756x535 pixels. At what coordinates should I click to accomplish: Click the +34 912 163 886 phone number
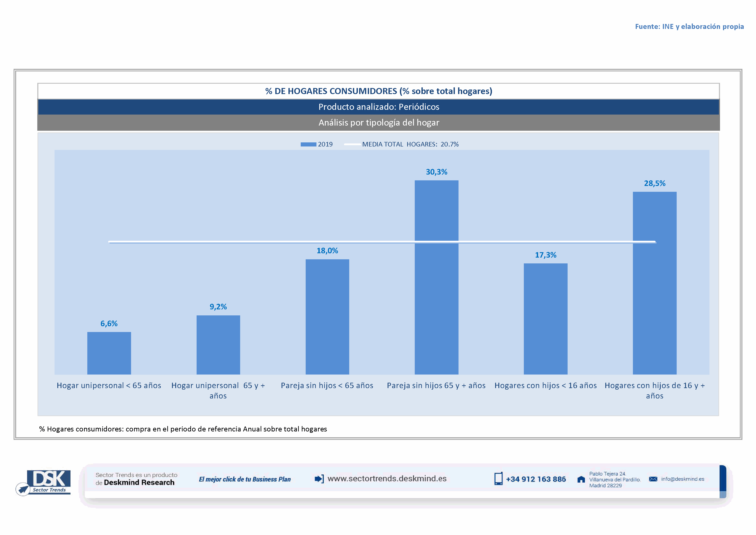536,479
